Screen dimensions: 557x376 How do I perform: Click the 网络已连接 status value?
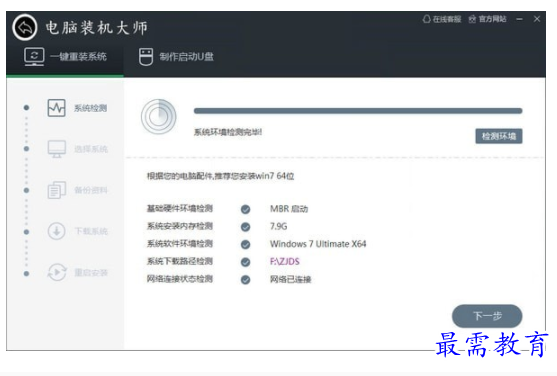(x=291, y=279)
